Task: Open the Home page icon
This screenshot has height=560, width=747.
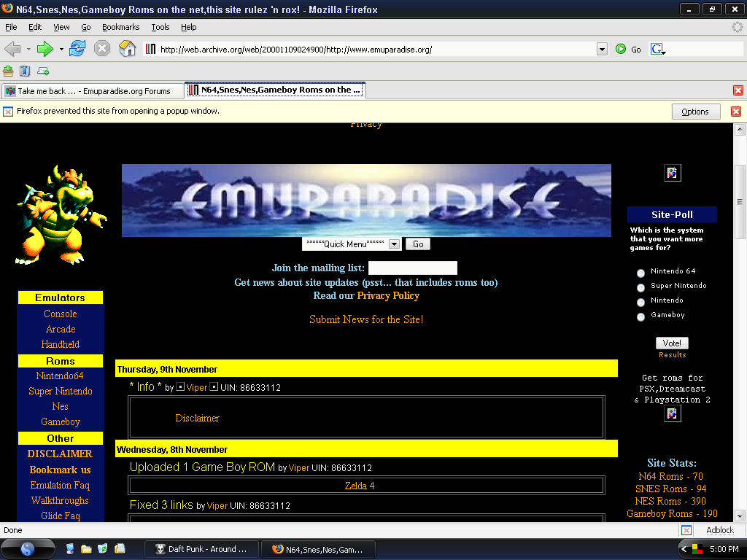Action: [x=127, y=49]
